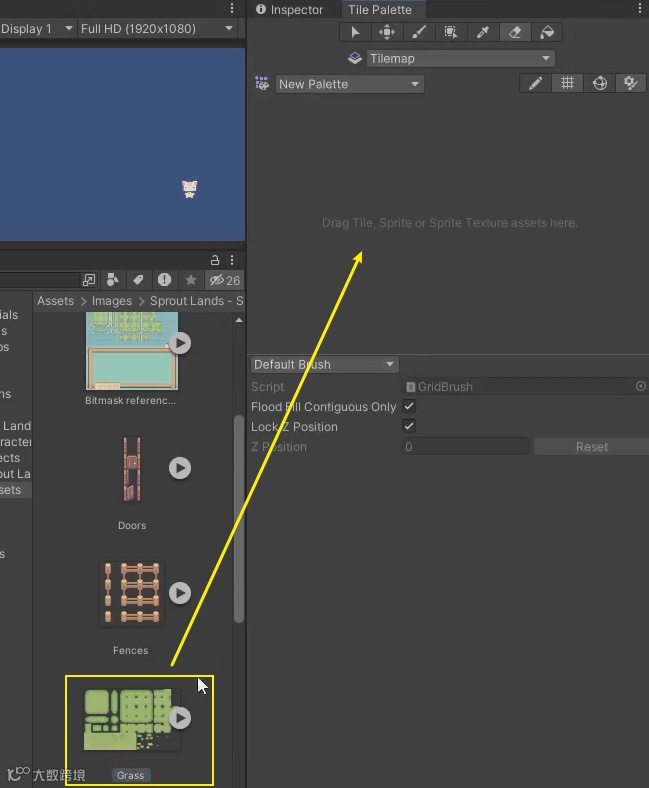Expand the Grass sprite sheet arrow
The height and width of the screenshot is (788, 649).
click(x=180, y=718)
